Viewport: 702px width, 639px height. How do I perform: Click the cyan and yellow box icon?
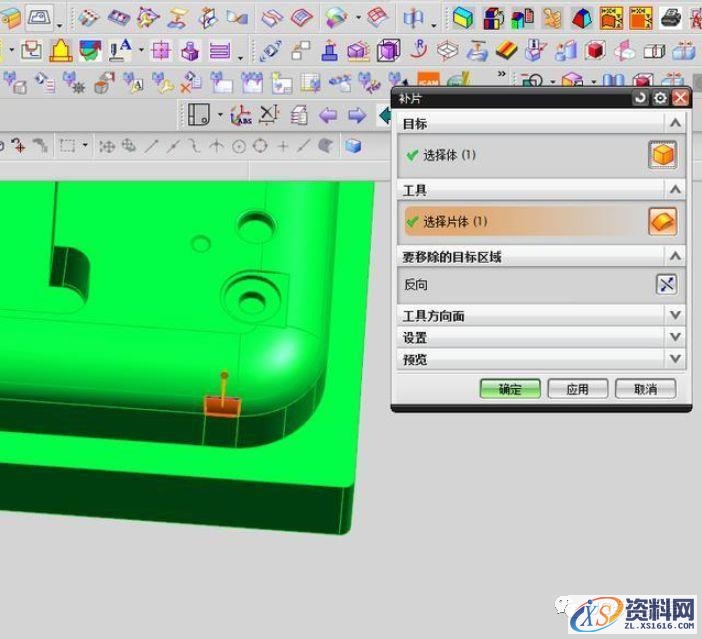click(x=463, y=18)
